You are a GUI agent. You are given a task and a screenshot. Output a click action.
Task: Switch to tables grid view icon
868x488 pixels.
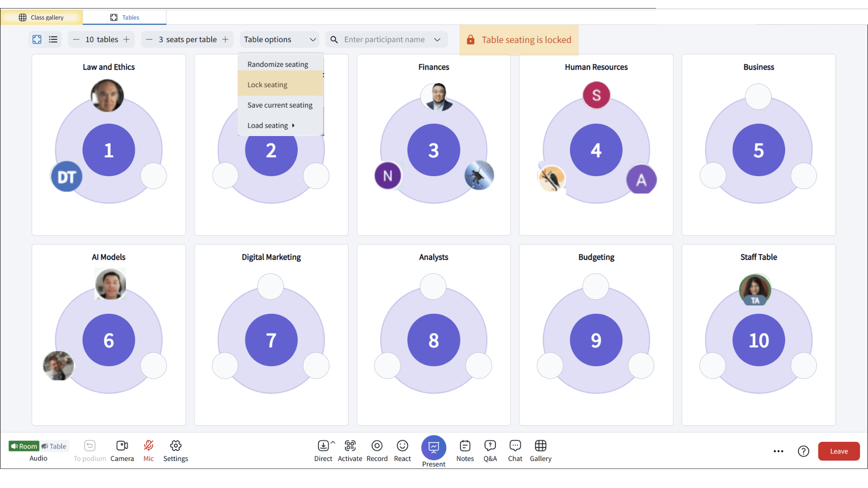click(37, 39)
